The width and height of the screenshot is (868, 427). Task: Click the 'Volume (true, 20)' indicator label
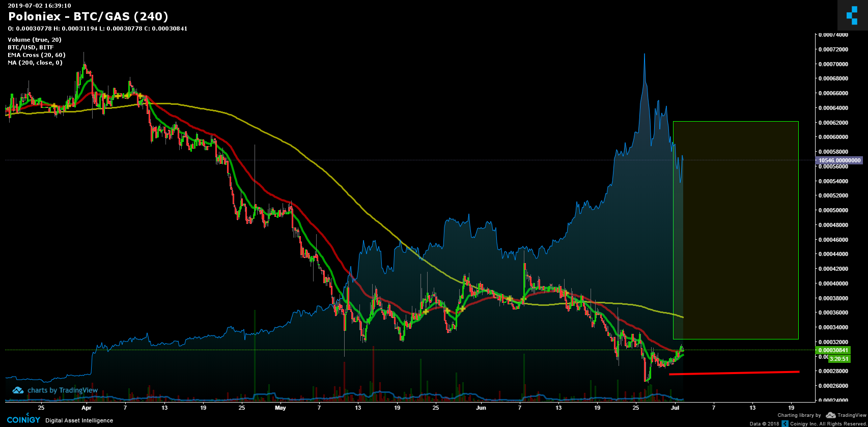click(35, 40)
